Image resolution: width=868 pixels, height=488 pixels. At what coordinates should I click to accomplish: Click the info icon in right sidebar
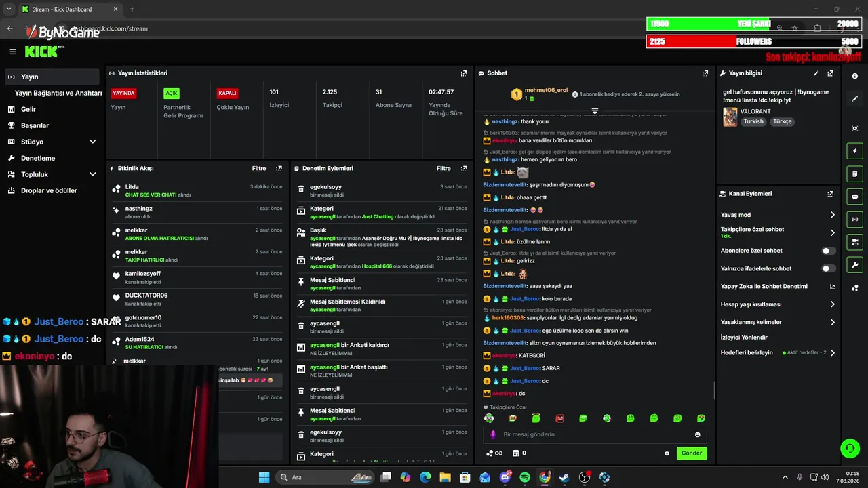coord(855,77)
